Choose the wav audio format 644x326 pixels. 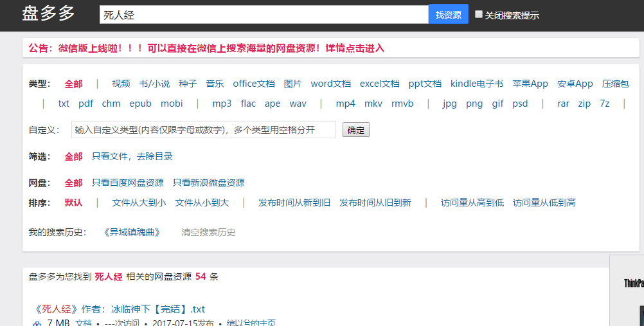pos(298,104)
